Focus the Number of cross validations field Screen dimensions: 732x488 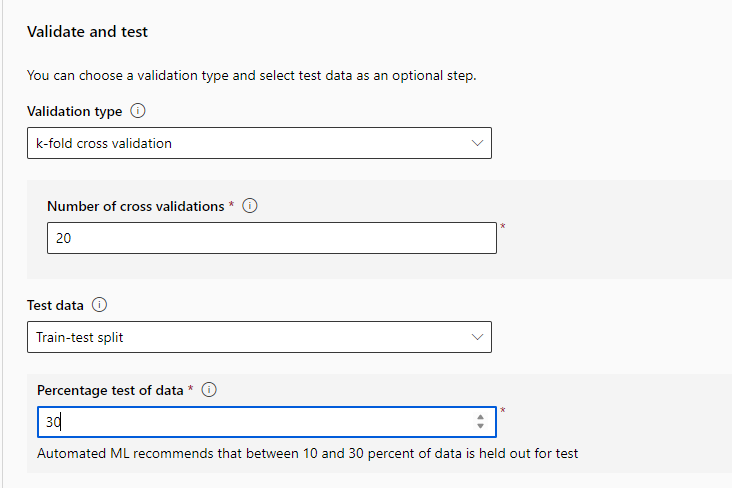(271, 238)
